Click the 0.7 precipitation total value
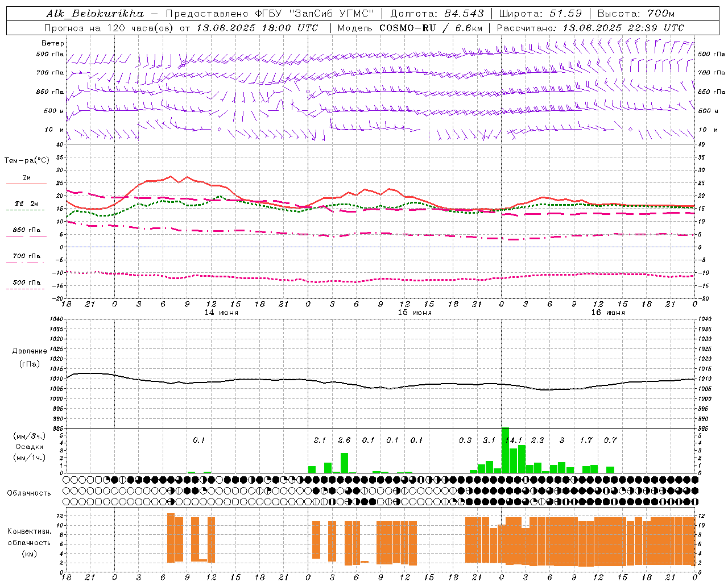This screenshot has height=582, width=728. (610, 440)
